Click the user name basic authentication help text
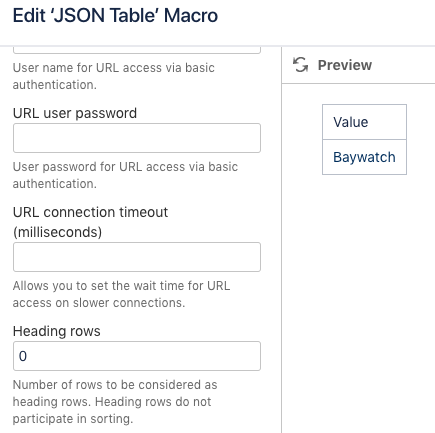The height and width of the screenshot is (433, 435). coord(114,76)
